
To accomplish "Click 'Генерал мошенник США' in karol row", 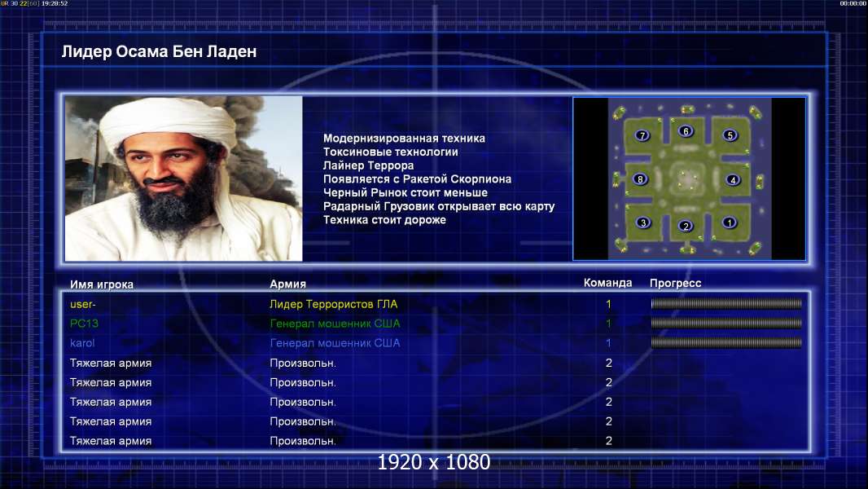I will [335, 343].
